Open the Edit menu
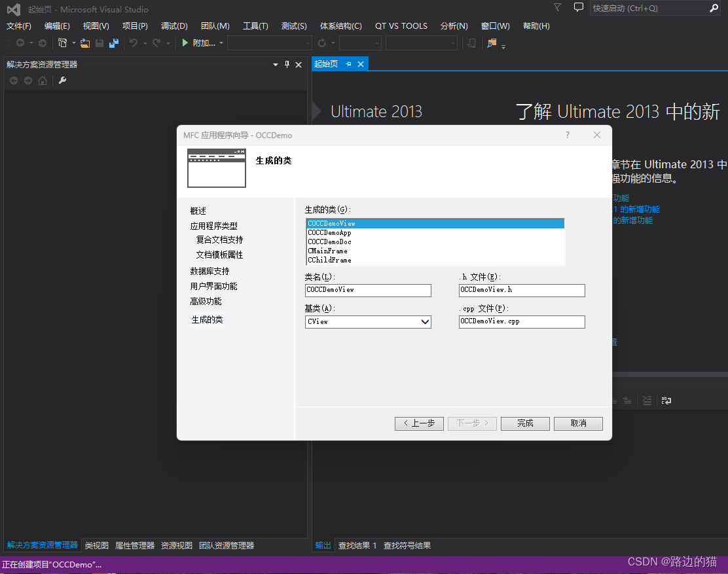This screenshot has width=728, height=574. [57, 26]
